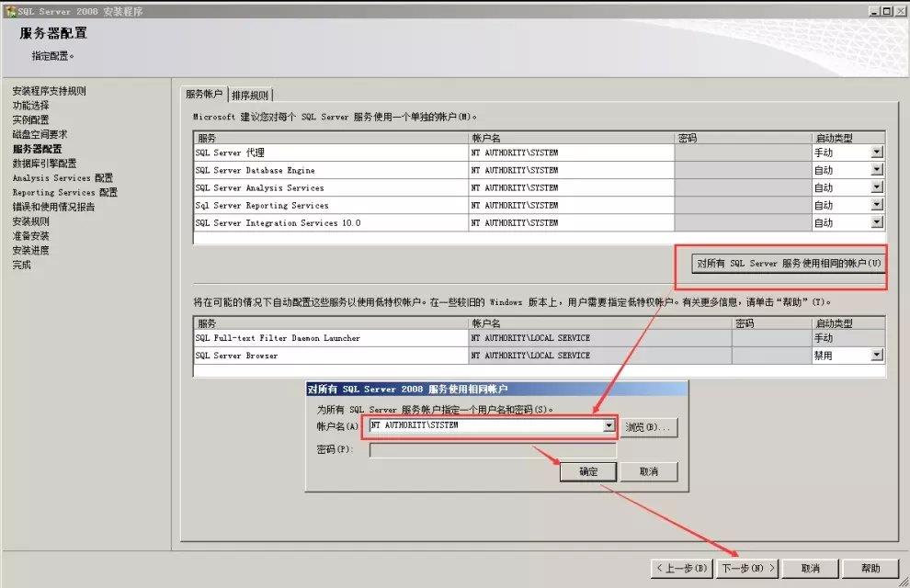Click account name cell for SQL Server Database Engine

[x=570, y=170]
